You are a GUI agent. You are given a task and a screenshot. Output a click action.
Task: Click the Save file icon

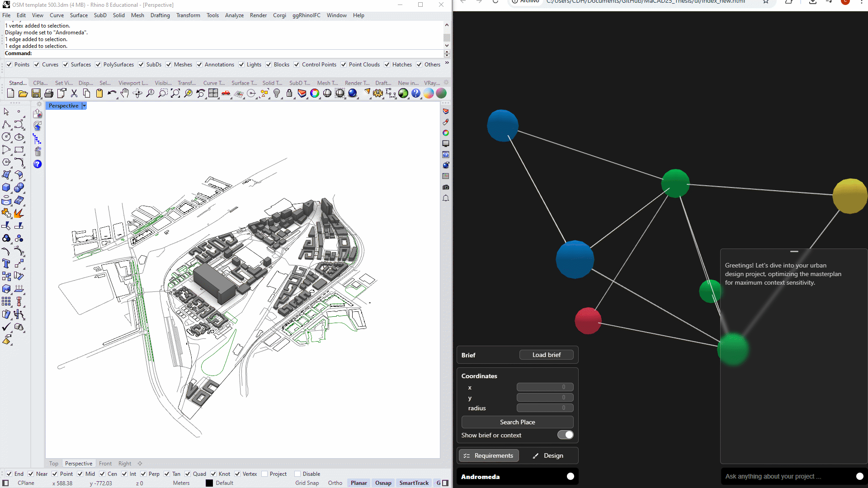pyautogui.click(x=36, y=94)
